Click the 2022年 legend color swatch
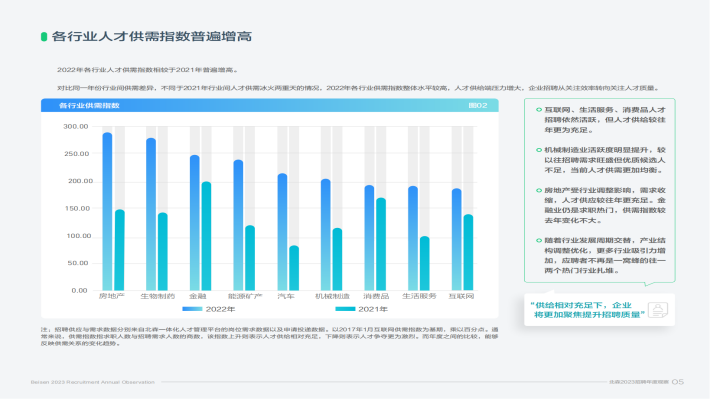 point(192,309)
